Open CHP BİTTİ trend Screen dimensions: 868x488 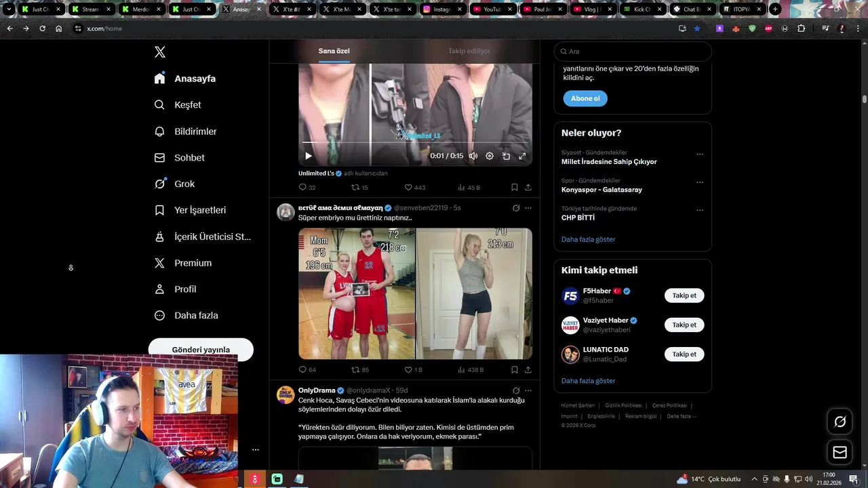click(578, 218)
